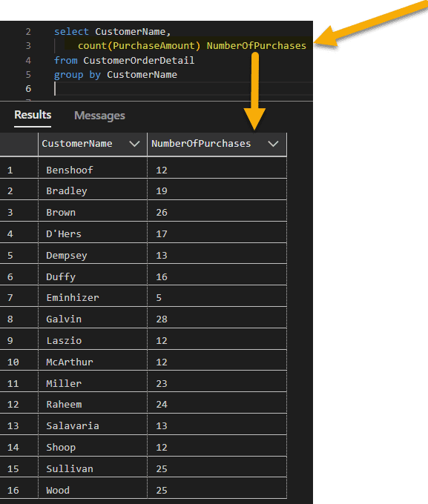The image size is (428, 504).
Task: Click the Dempsey customer cell
Action: click(93, 255)
